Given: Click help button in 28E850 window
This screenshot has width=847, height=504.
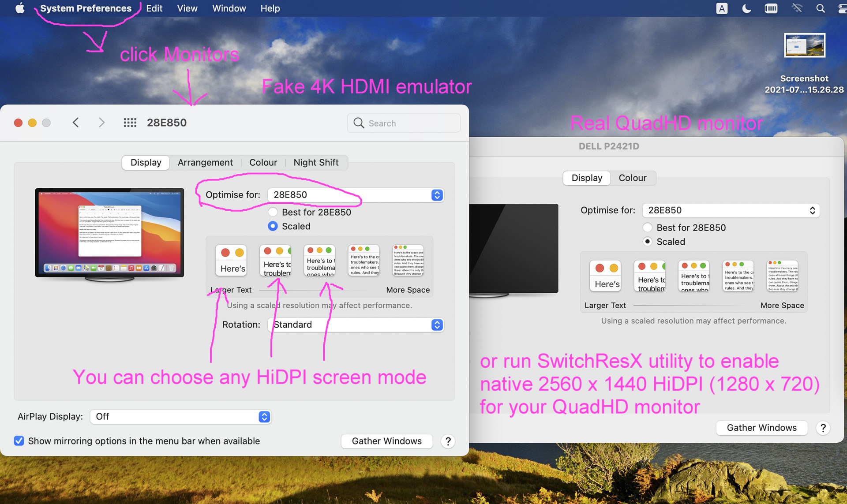Looking at the screenshot, I should pyautogui.click(x=448, y=441).
